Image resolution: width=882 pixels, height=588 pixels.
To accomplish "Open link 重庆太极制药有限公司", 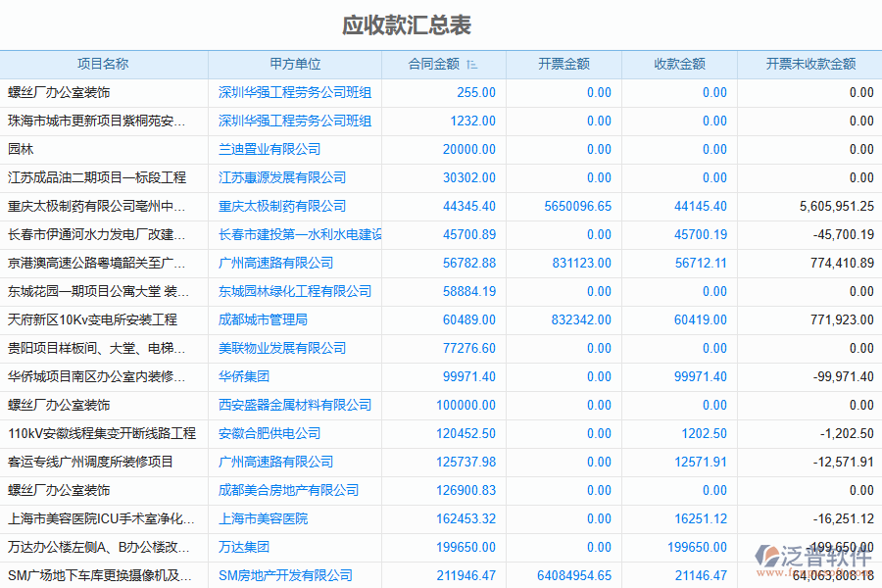I will (282, 206).
